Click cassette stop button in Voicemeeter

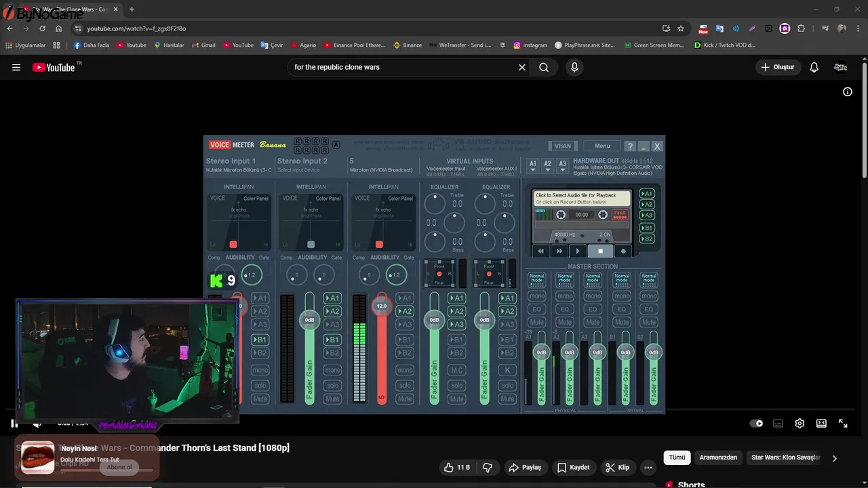600,251
